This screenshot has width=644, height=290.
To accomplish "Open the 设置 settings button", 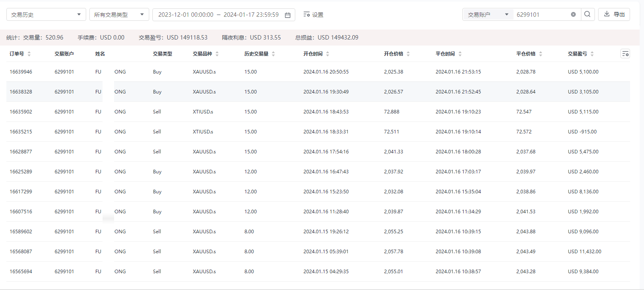I will pyautogui.click(x=314, y=15).
